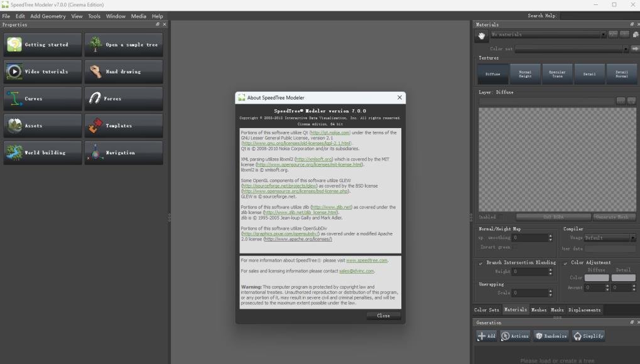Screen dimensions: 640x364
Task: Click the sales@idvinc.com email link
Action: [356, 271]
